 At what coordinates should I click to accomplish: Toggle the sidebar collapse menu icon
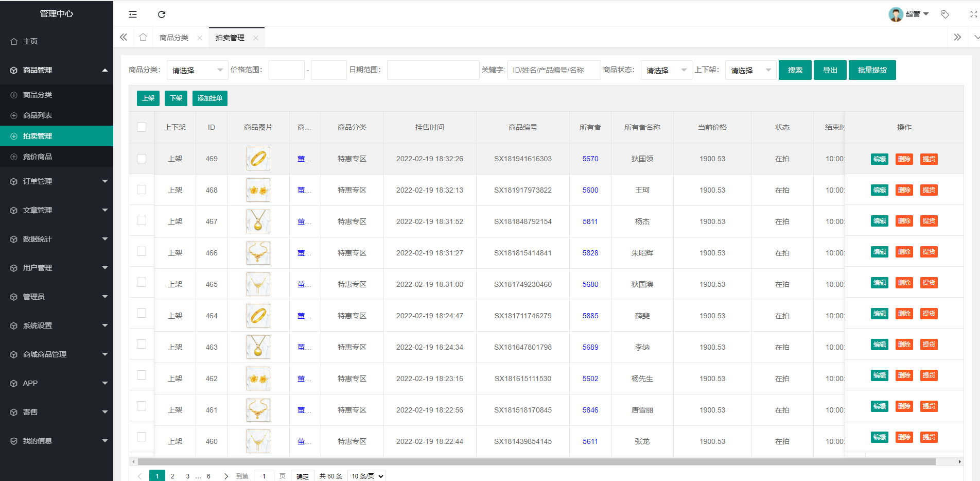coord(133,14)
